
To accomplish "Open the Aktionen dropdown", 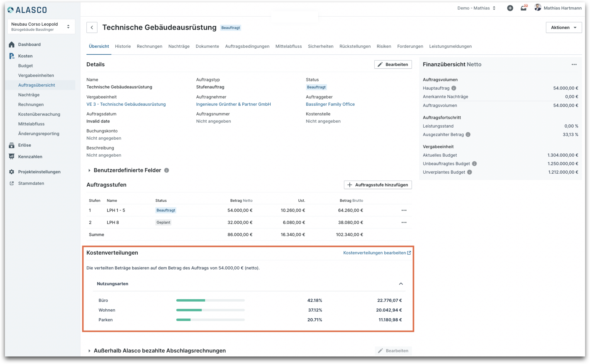I will point(564,27).
